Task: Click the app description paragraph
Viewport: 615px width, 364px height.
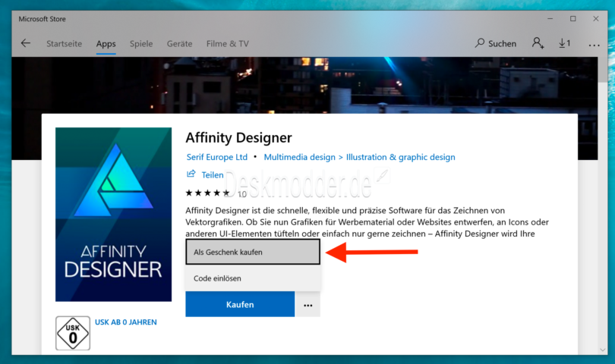Action: 367,222
